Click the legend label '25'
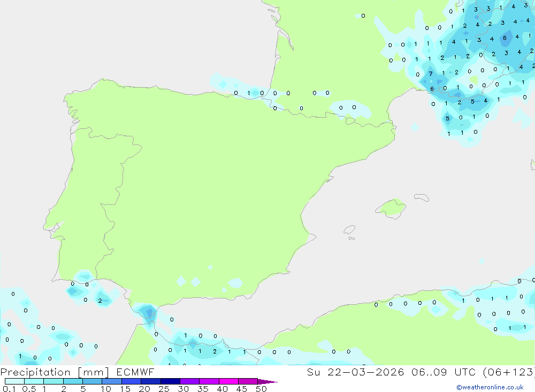The width and height of the screenshot is (535, 392). 164,389
